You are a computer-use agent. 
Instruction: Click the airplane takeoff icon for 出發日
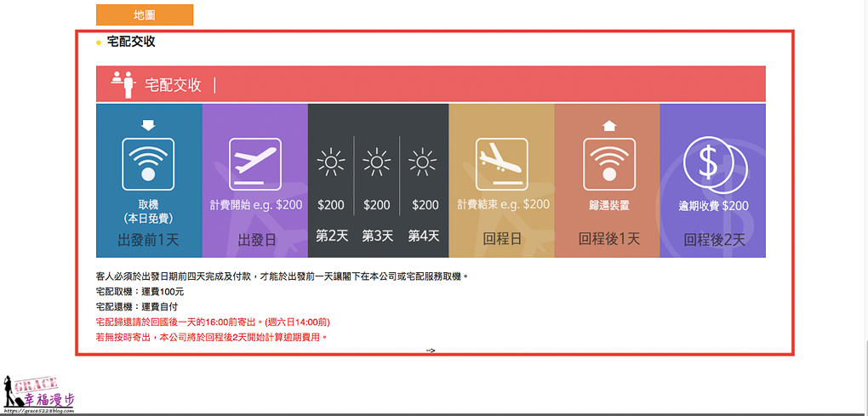(254, 163)
